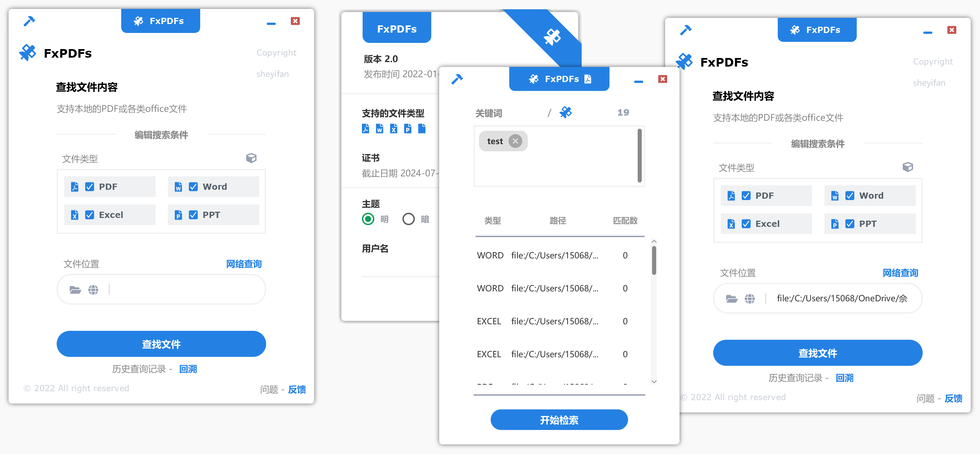Click 查找文件 button in right window

(x=818, y=352)
